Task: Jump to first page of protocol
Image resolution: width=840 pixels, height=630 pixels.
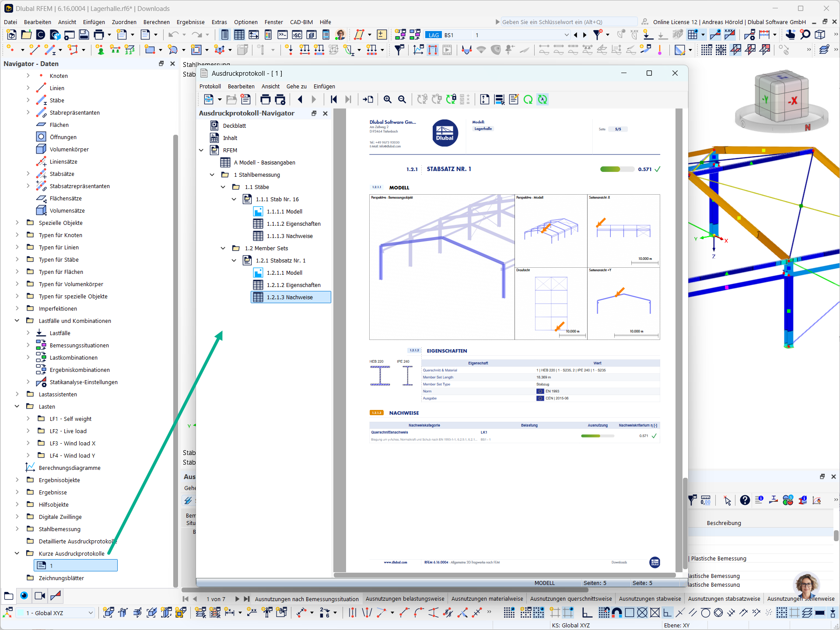Action: point(334,99)
